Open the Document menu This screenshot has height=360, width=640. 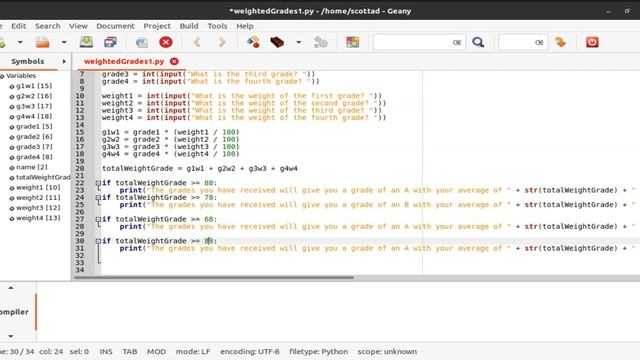[x=115, y=26]
